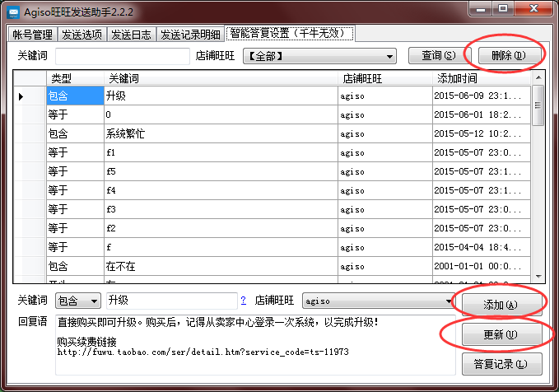Click the 包含 type cell of 升级 row
This screenshot has height=392, width=559.
coord(75,96)
